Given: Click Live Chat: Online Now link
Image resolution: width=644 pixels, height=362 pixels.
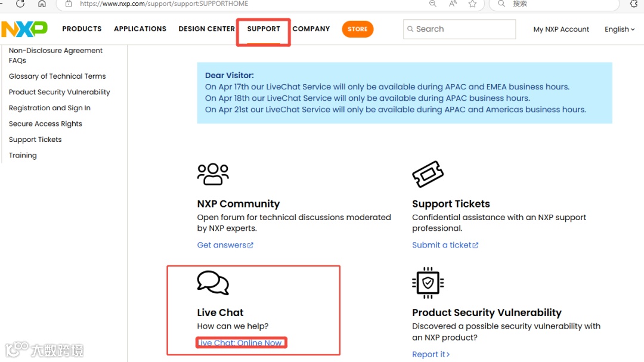Looking at the screenshot, I should click(x=241, y=343).
